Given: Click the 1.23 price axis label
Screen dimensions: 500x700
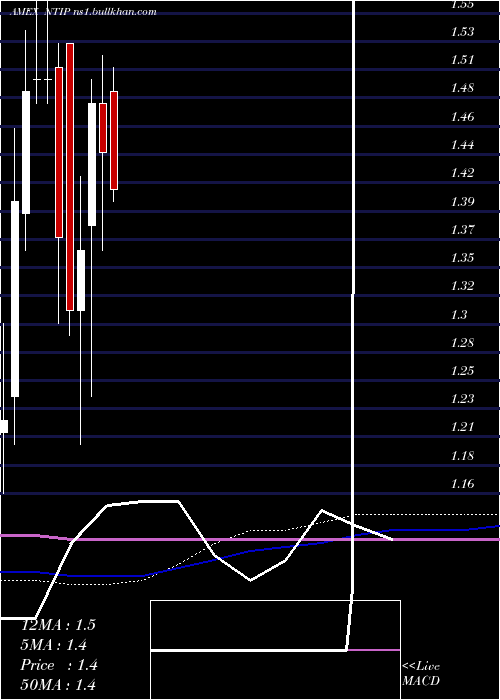Looking at the screenshot, I should pos(462,399).
